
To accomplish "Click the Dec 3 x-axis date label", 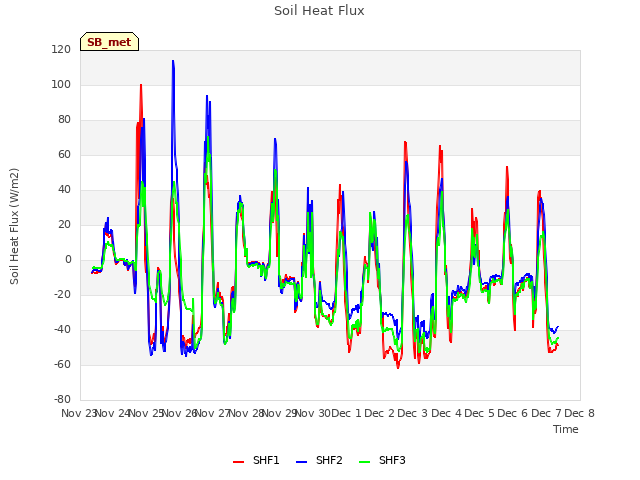I will 413,413.
